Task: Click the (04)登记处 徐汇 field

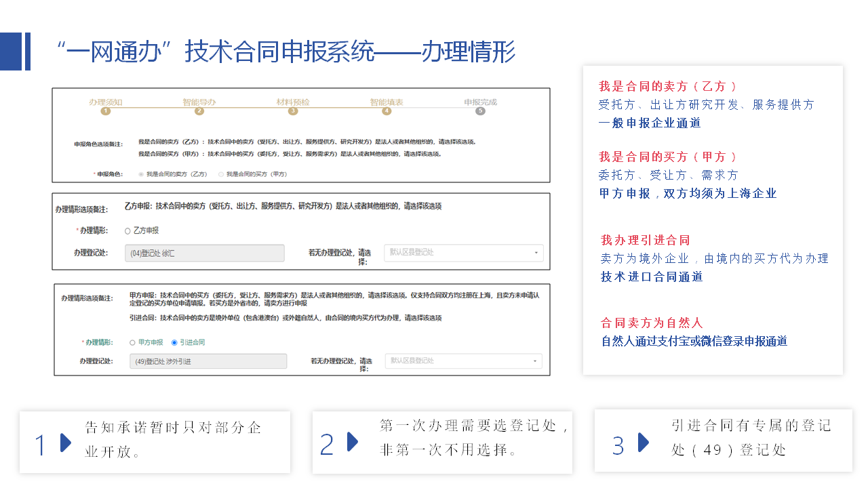Action: tap(204, 253)
